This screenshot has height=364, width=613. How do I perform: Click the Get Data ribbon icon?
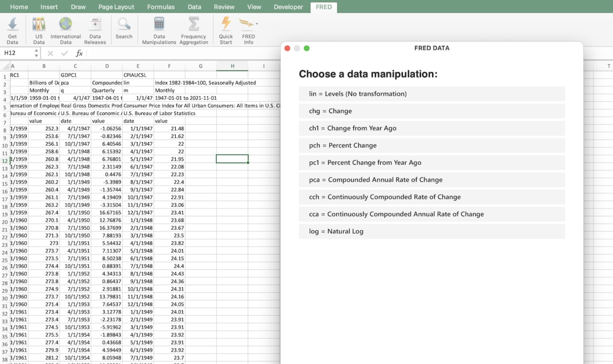pyautogui.click(x=12, y=29)
